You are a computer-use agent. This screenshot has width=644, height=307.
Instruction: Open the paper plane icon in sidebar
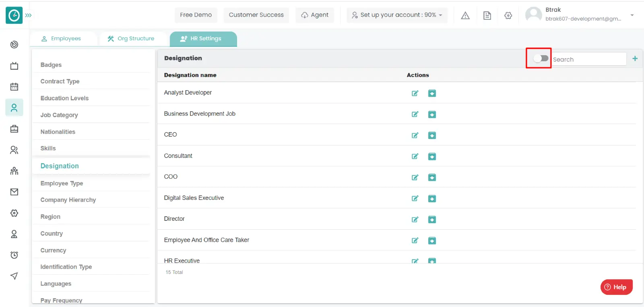point(14,276)
